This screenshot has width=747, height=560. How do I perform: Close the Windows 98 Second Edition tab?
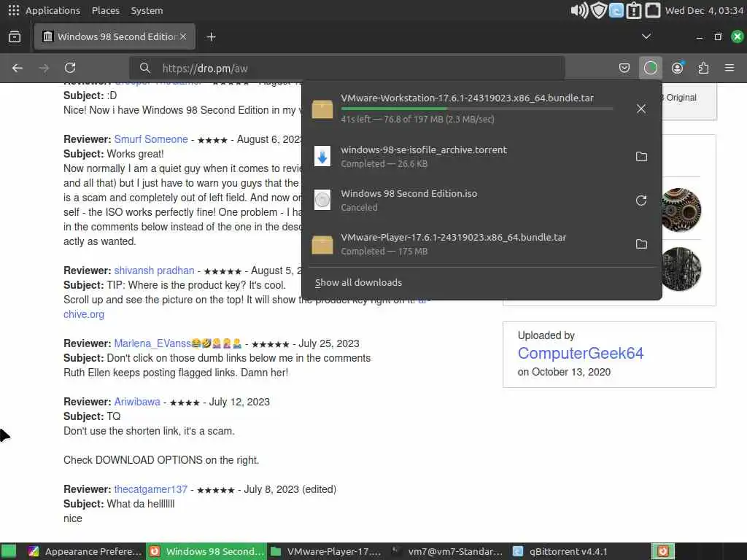[x=183, y=36]
